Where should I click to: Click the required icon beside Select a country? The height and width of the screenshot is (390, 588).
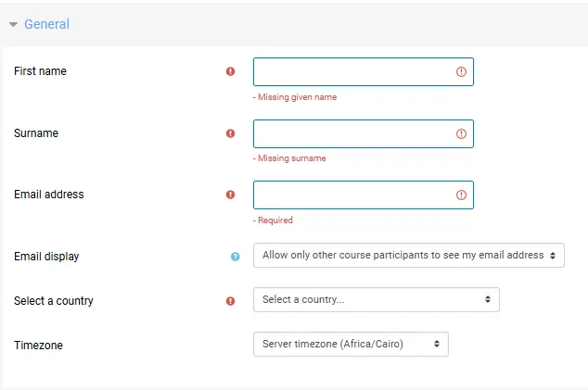[230, 301]
